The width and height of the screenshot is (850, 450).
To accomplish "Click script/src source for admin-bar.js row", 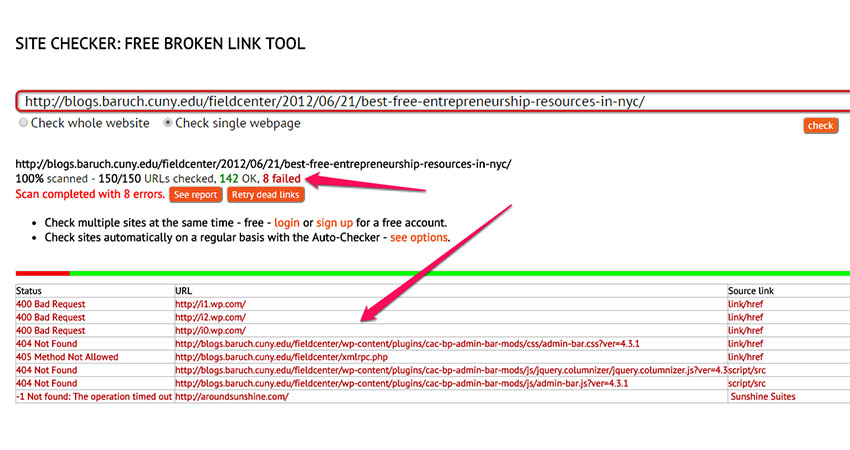I will (747, 383).
